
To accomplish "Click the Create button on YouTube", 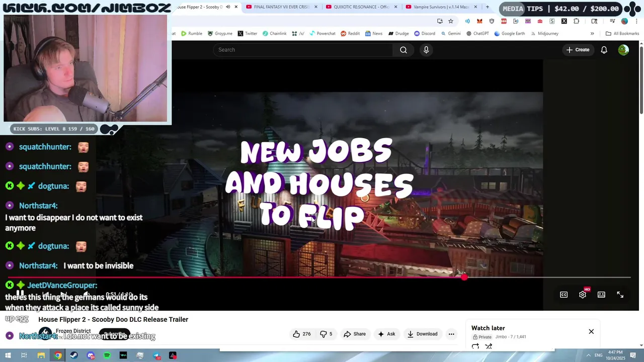I will pyautogui.click(x=578, y=50).
